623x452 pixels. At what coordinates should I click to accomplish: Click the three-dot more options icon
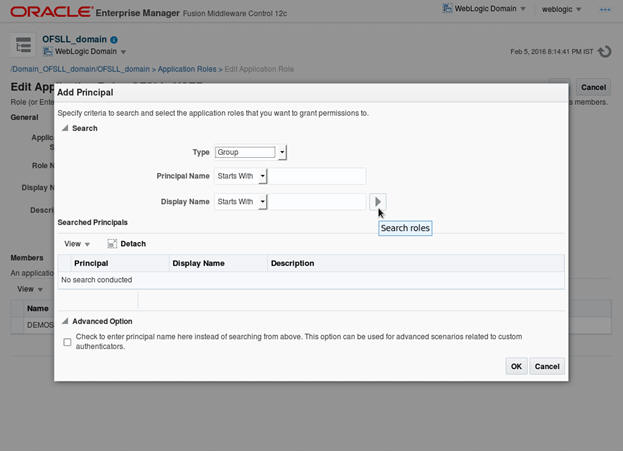pyautogui.click(x=605, y=10)
